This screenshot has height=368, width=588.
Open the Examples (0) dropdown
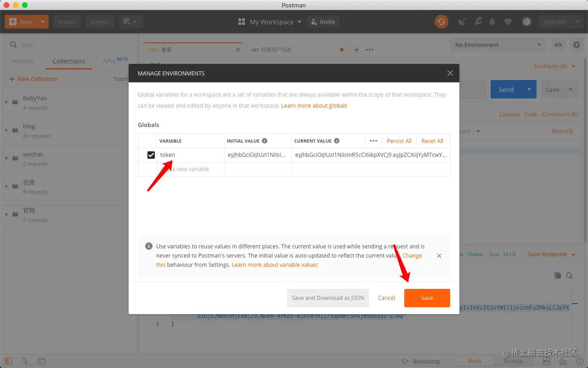tap(554, 66)
